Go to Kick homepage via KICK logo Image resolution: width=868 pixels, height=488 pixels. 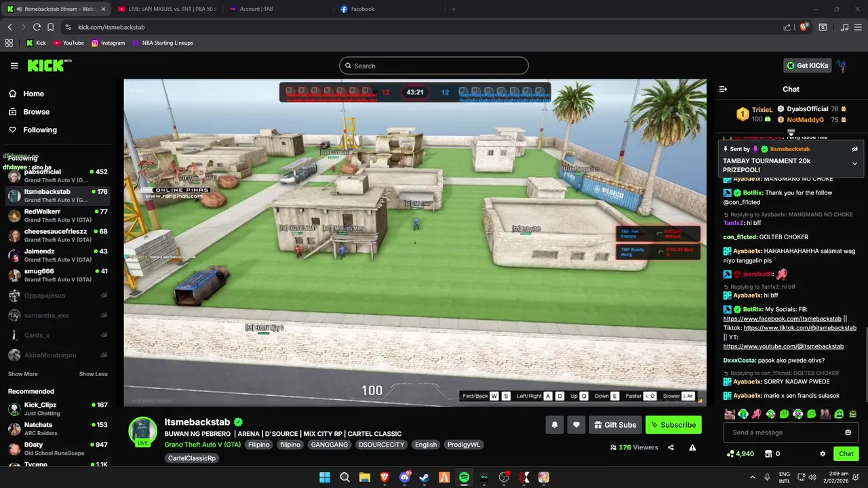[49, 66]
